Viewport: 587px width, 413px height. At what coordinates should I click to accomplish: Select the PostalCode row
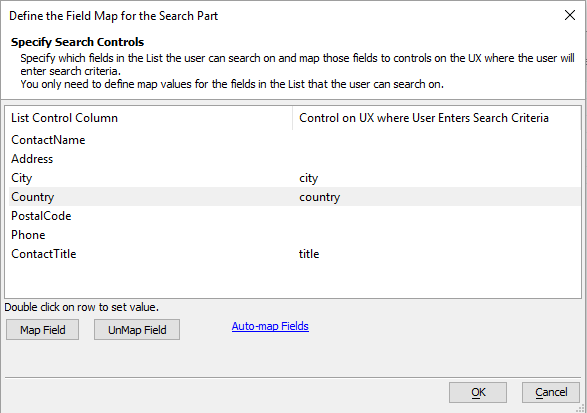pyautogui.click(x=294, y=216)
